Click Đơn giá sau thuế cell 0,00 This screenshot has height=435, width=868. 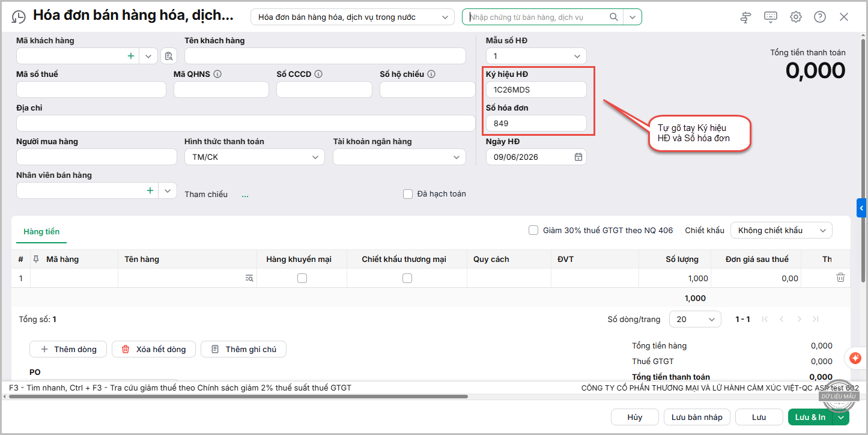[x=756, y=278]
